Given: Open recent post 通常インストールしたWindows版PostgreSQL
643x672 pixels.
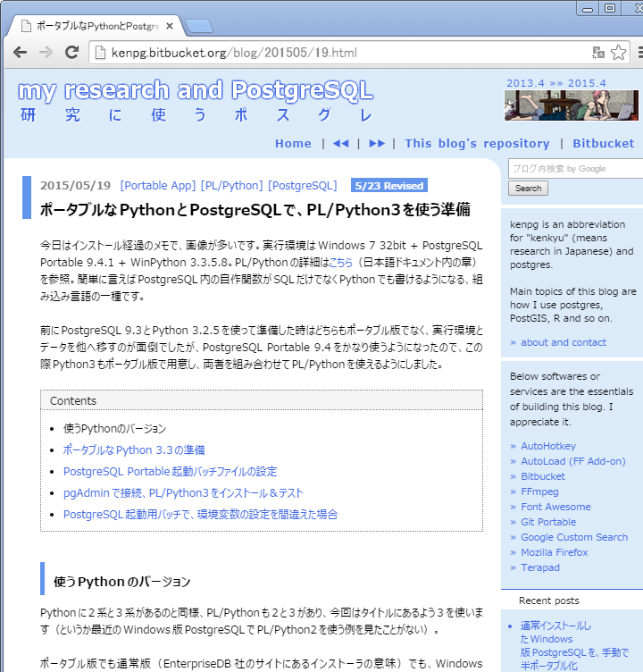Looking at the screenshot, I should 574,645.
